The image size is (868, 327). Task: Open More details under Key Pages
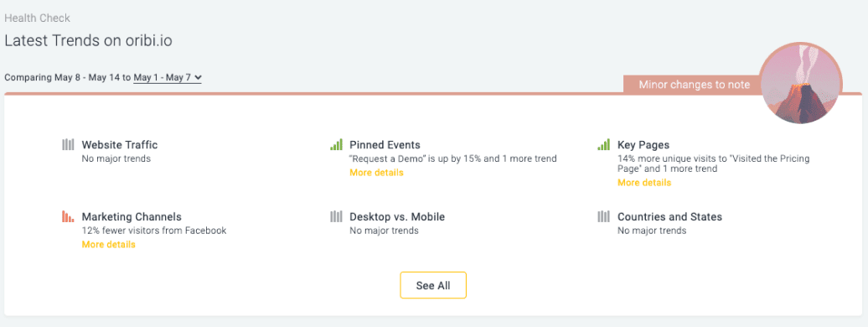click(x=644, y=182)
